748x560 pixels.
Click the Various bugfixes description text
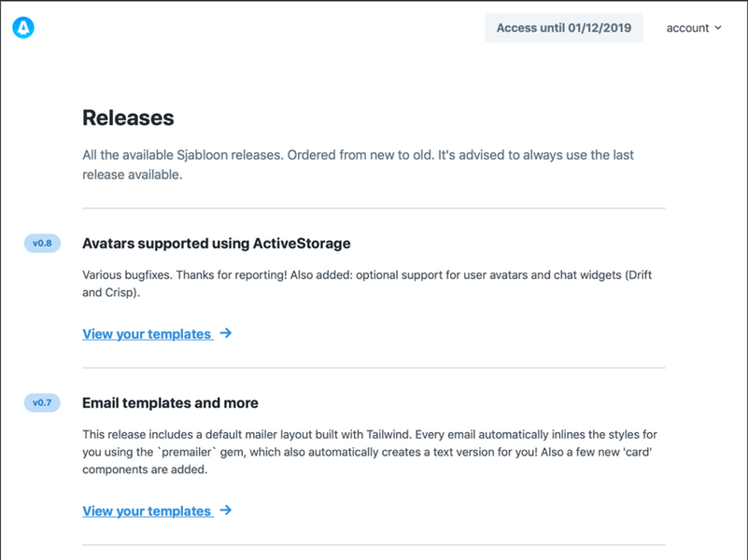click(x=367, y=284)
